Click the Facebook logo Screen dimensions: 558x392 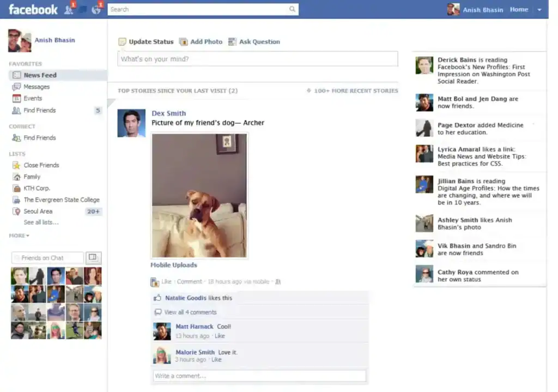click(33, 9)
